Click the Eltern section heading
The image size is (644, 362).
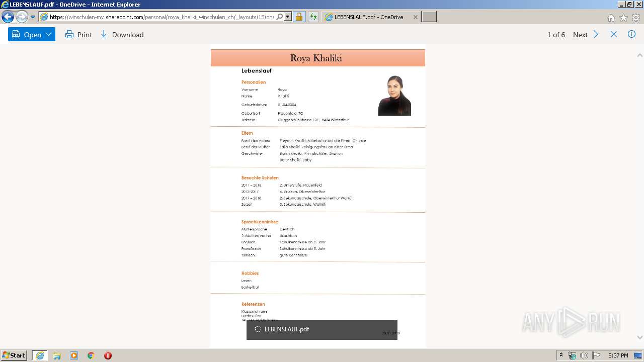point(247,133)
